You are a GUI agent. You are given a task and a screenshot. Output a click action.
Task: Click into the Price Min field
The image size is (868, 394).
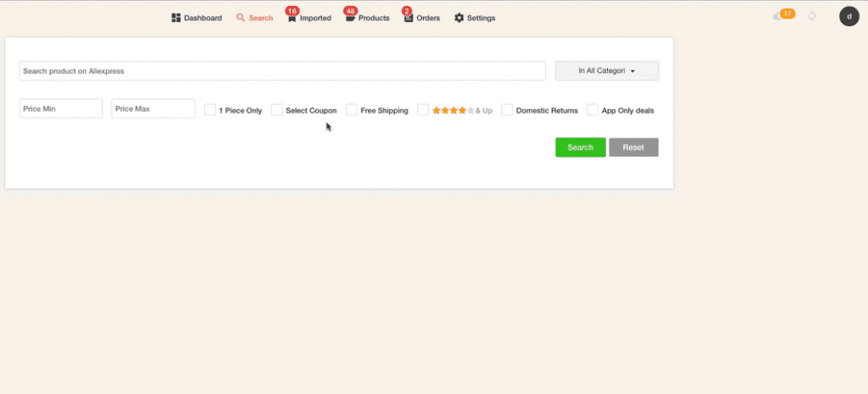pyautogui.click(x=61, y=108)
